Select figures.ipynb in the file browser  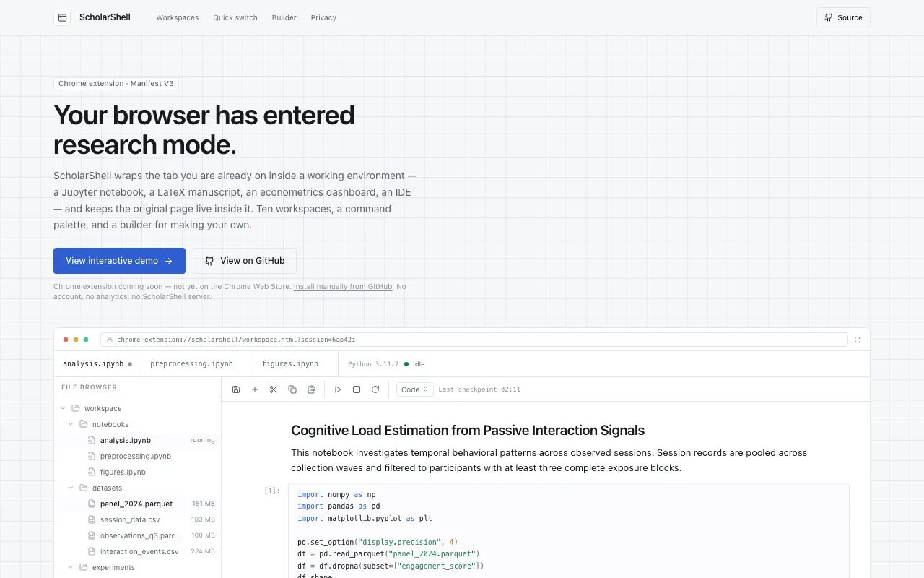pyautogui.click(x=138, y=472)
